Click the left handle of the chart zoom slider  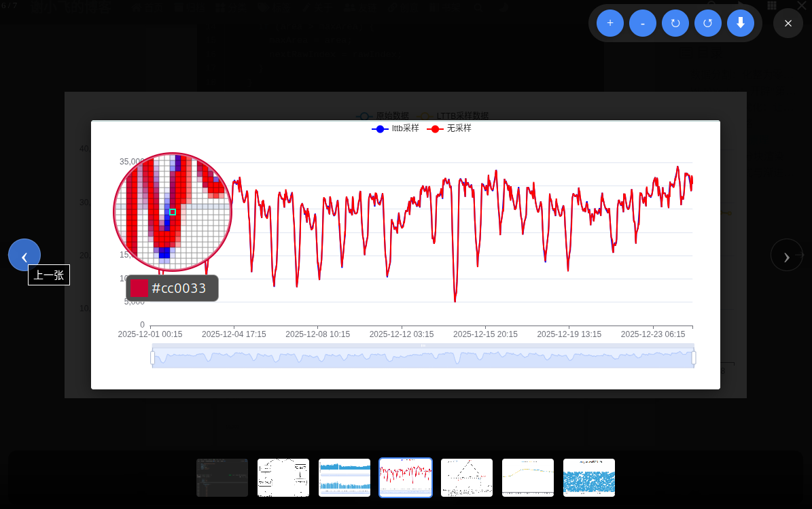click(x=152, y=357)
